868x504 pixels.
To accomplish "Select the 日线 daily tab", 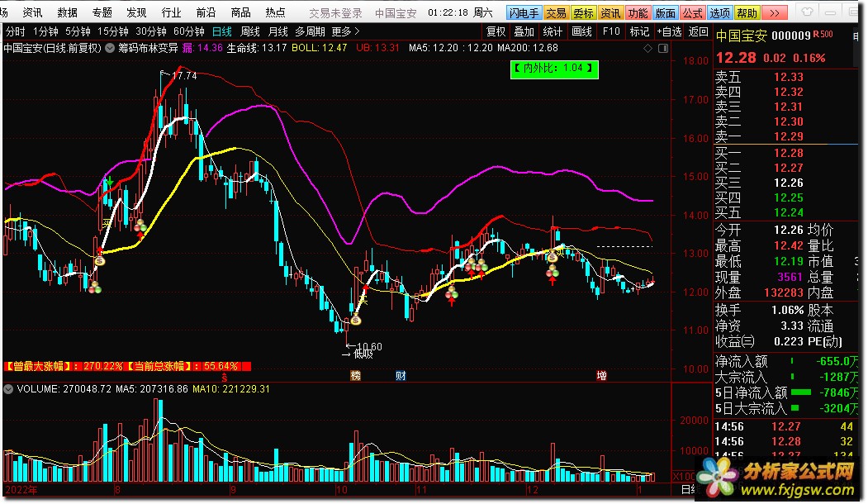I will coord(222,31).
